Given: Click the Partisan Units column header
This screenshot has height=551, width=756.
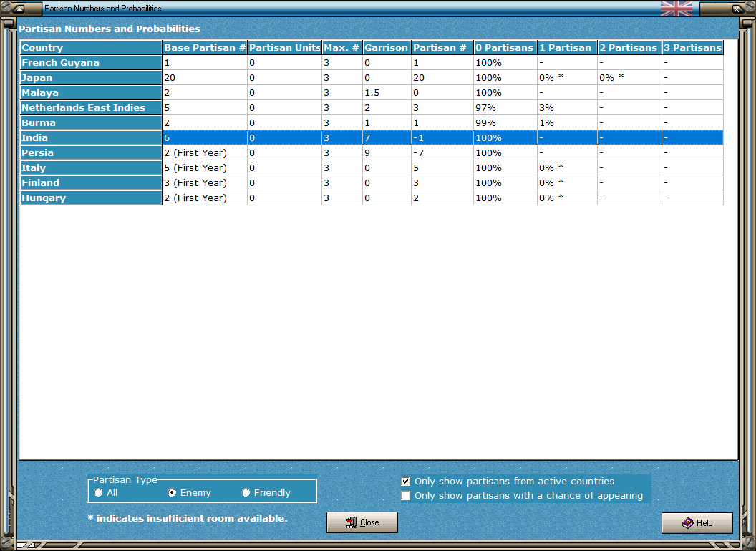Looking at the screenshot, I should (x=284, y=47).
